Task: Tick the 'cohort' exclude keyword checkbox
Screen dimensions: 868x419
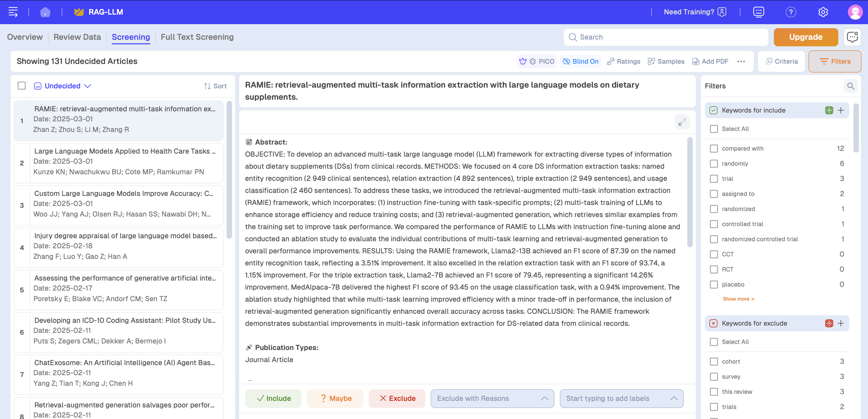Action: coord(714,361)
